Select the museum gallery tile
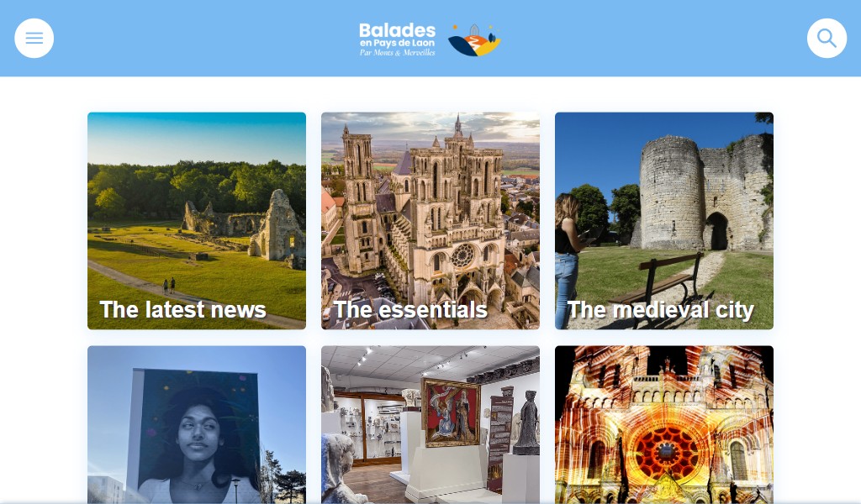 click(x=430, y=424)
